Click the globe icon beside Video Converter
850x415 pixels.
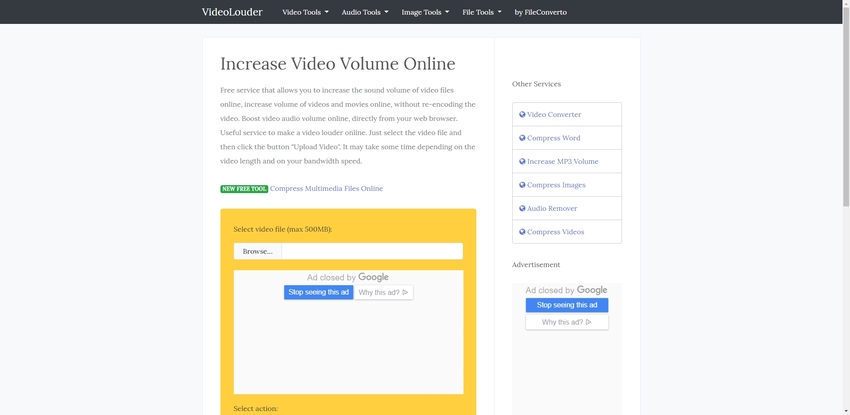point(522,114)
